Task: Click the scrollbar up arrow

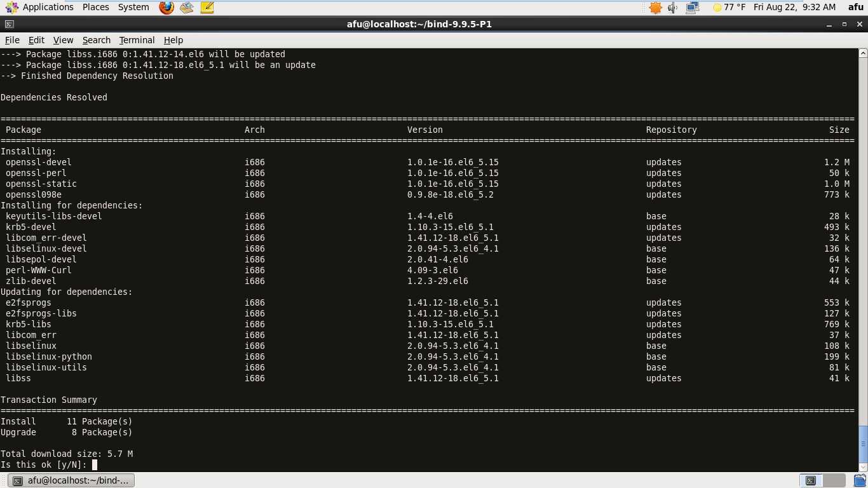Action: (863, 53)
